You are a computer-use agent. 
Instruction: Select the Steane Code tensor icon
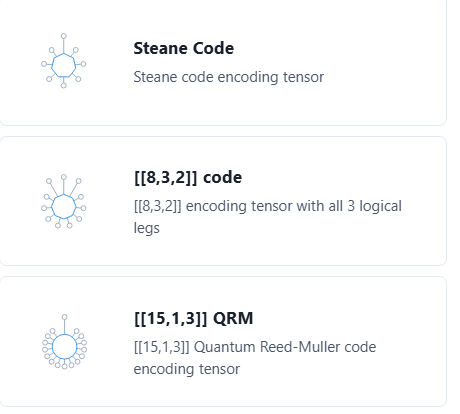[x=64, y=61]
